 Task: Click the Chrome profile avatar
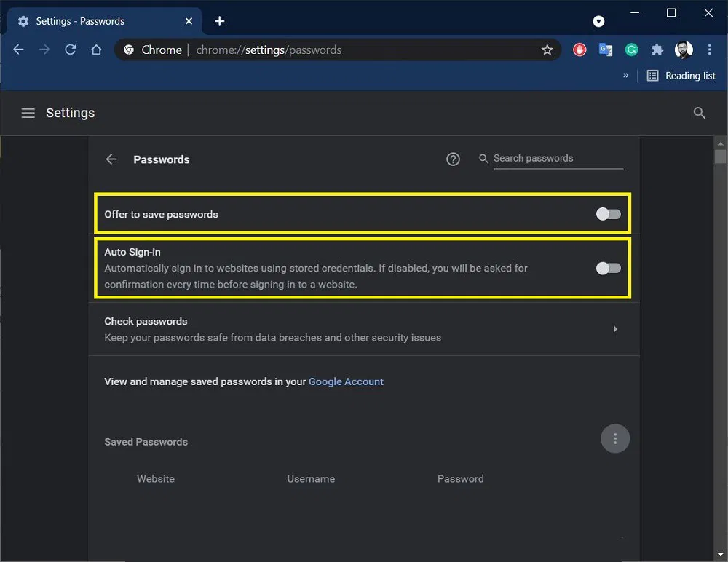click(683, 50)
